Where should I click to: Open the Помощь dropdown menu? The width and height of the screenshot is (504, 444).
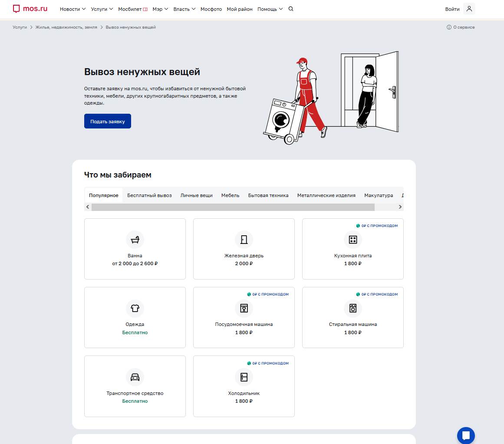click(x=270, y=9)
